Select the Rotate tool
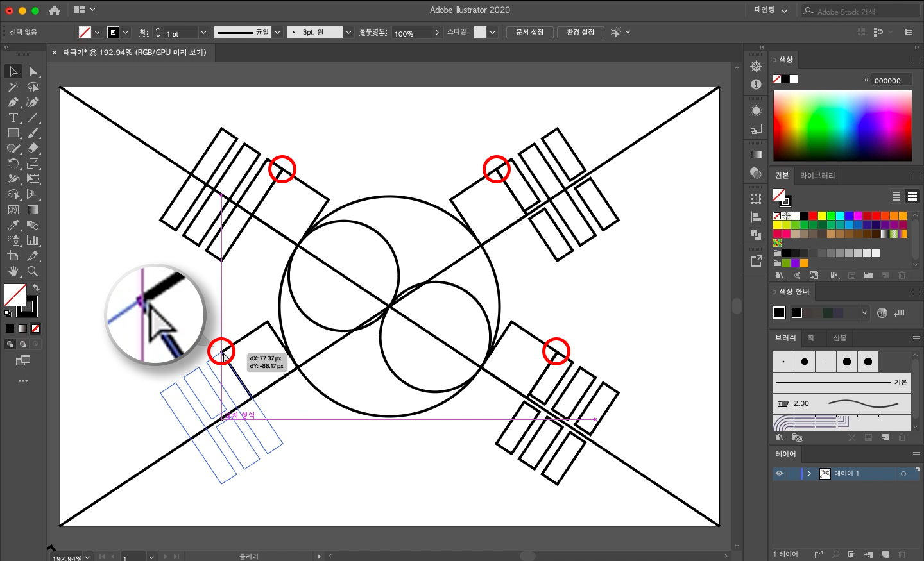Image resolution: width=924 pixels, height=561 pixels. (x=13, y=163)
